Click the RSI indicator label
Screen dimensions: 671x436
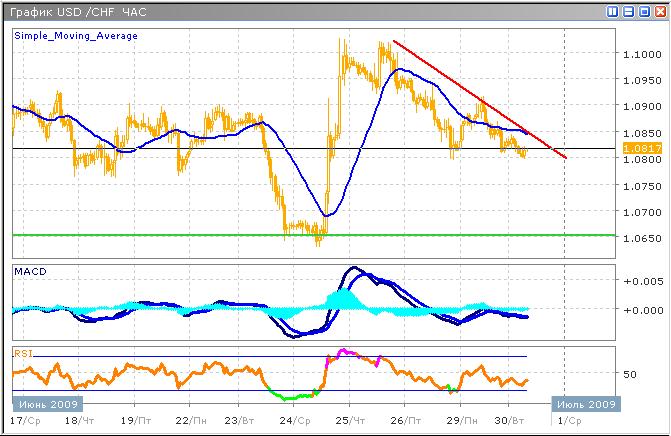22,352
